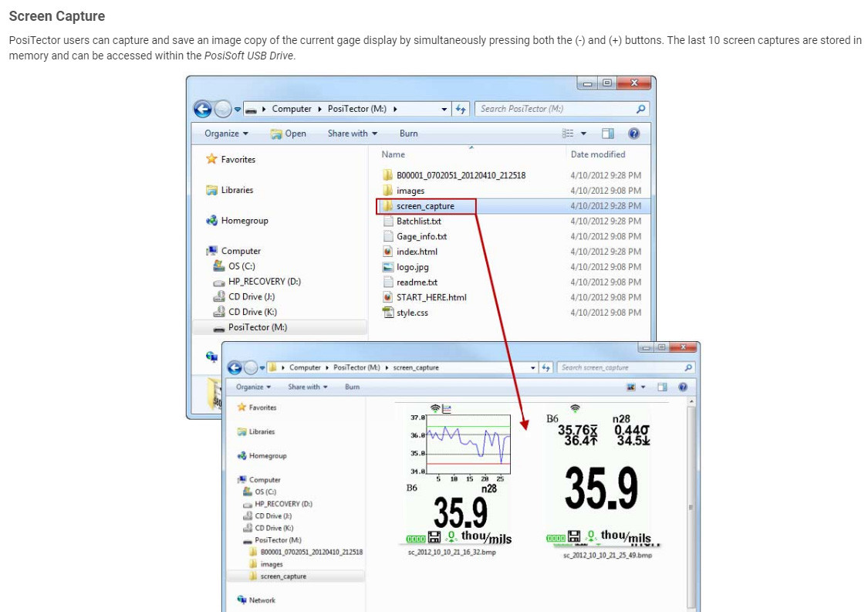Select the screen_capture folder in file list
Image resolution: width=868 pixels, height=612 pixels.
[426, 206]
